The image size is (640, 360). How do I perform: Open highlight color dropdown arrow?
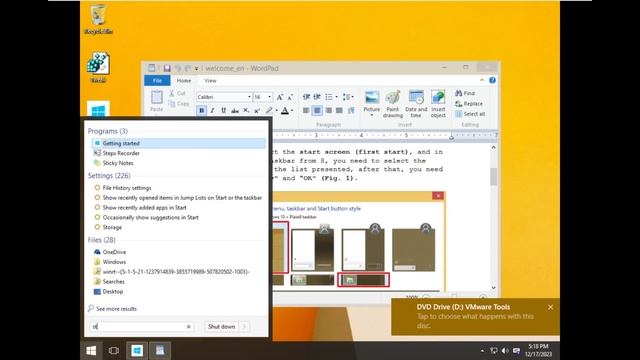pos(276,110)
